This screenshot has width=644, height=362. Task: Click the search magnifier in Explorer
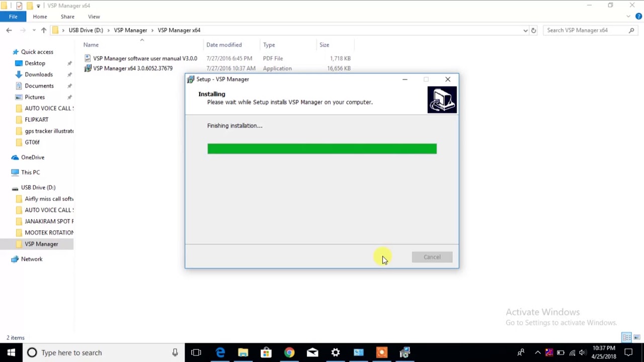click(631, 30)
